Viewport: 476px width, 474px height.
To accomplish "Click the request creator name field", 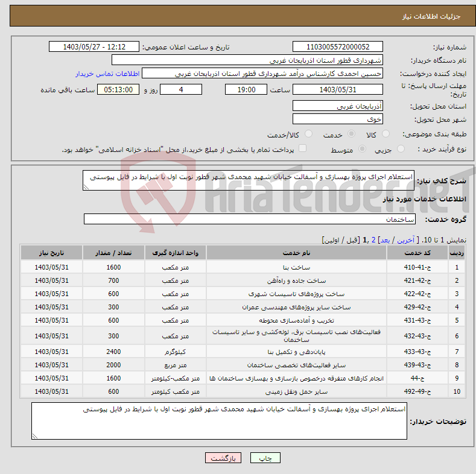I will pyautogui.click(x=262, y=74).
